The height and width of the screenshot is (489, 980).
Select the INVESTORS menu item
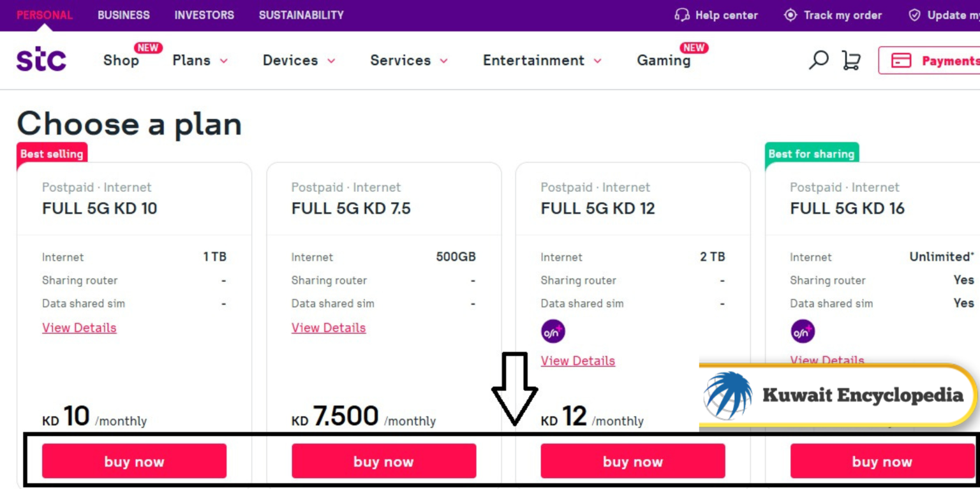click(x=204, y=15)
